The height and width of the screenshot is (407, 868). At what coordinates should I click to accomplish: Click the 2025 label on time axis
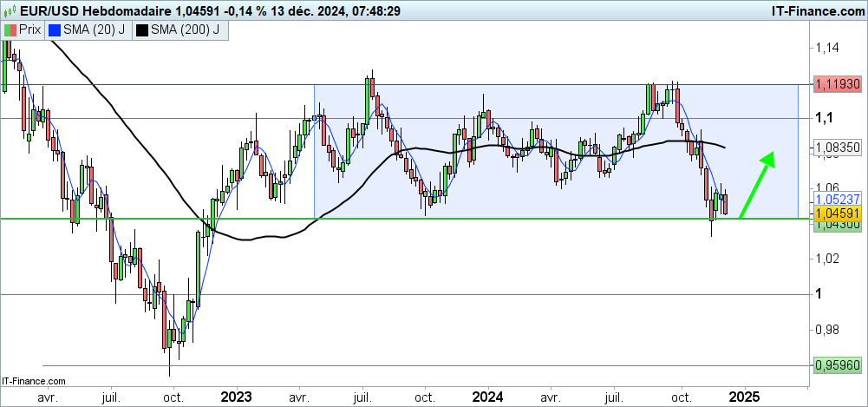point(743,397)
